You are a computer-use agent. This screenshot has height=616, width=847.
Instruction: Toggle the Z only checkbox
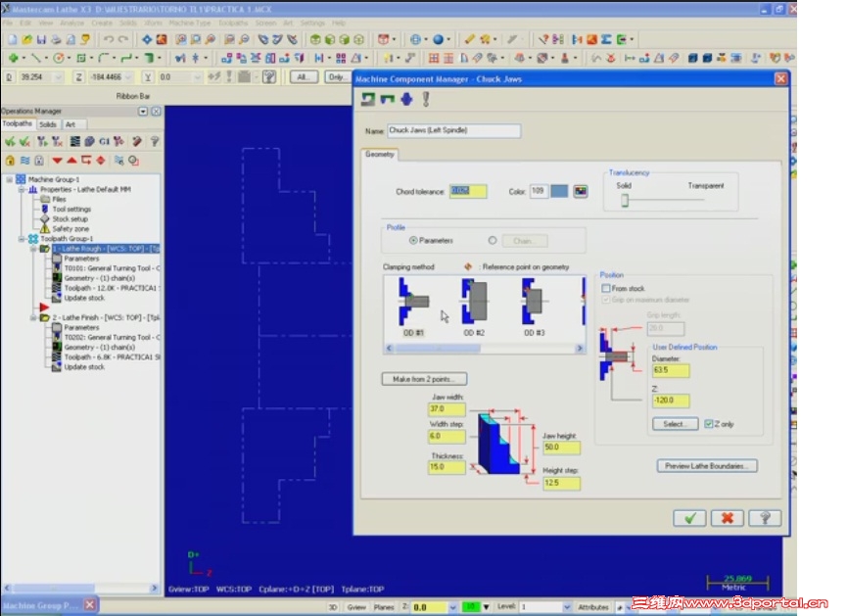pyautogui.click(x=709, y=424)
